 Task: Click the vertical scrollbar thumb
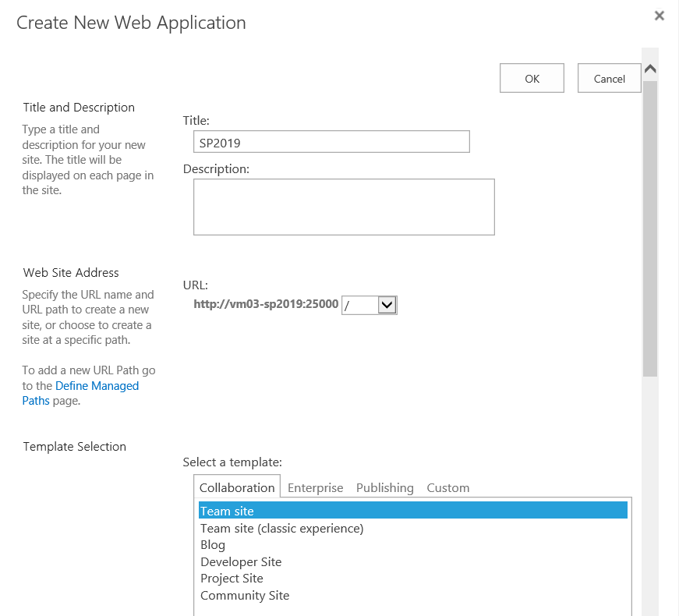coord(650,226)
